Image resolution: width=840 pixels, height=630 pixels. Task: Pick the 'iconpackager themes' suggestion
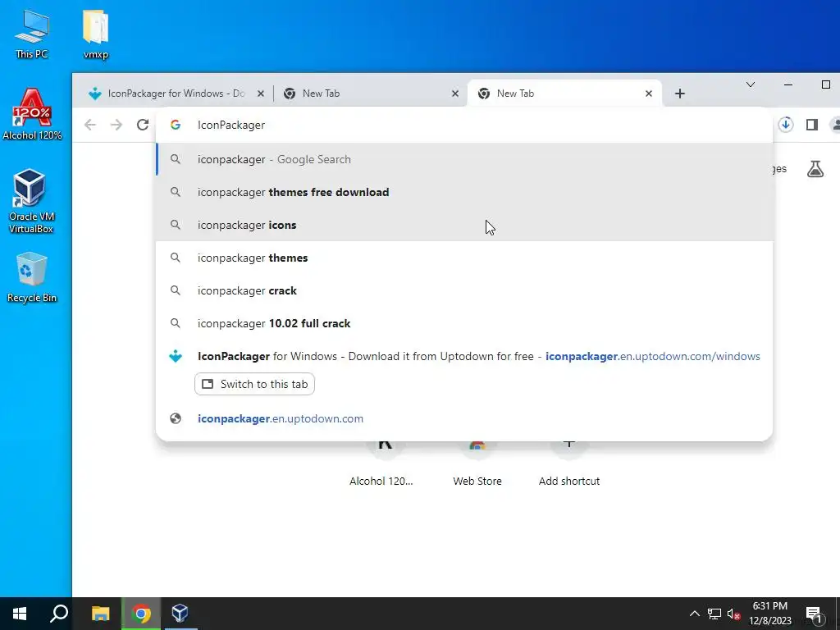(464, 258)
